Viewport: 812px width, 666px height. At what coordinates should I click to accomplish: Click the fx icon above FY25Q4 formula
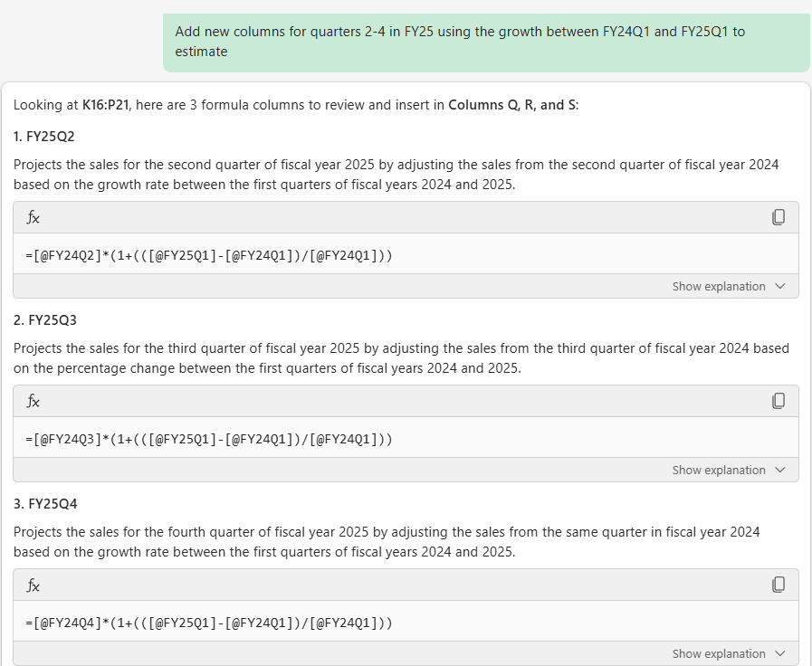click(x=33, y=585)
